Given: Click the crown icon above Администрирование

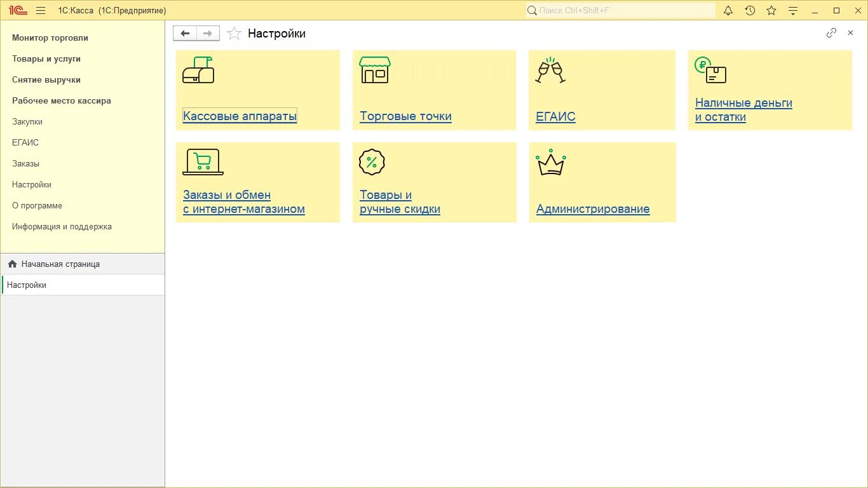Looking at the screenshot, I should click(551, 162).
